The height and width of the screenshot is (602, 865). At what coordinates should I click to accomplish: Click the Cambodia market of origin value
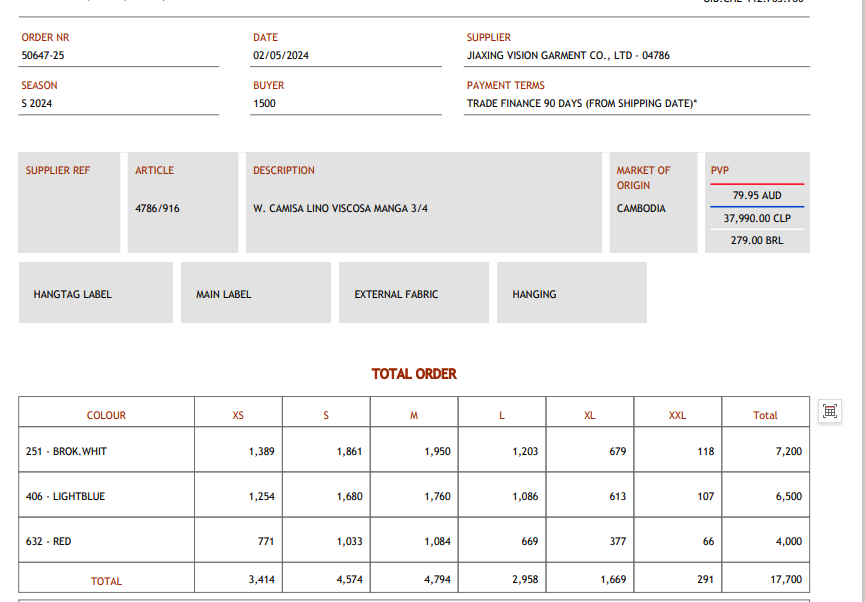pyautogui.click(x=641, y=209)
